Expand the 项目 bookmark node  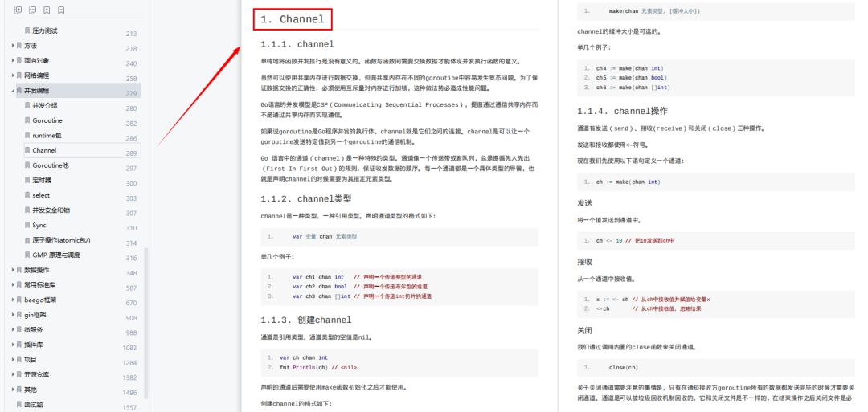click(13, 360)
